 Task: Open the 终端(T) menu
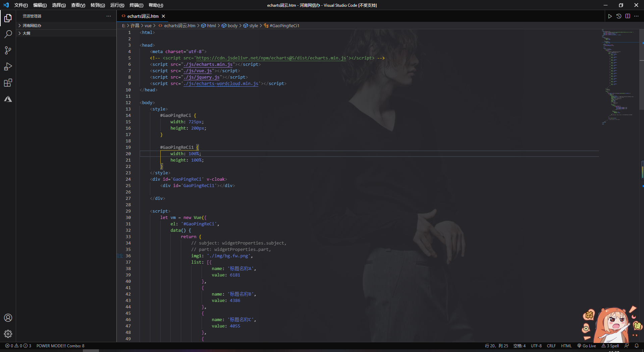(x=136, y=5)
